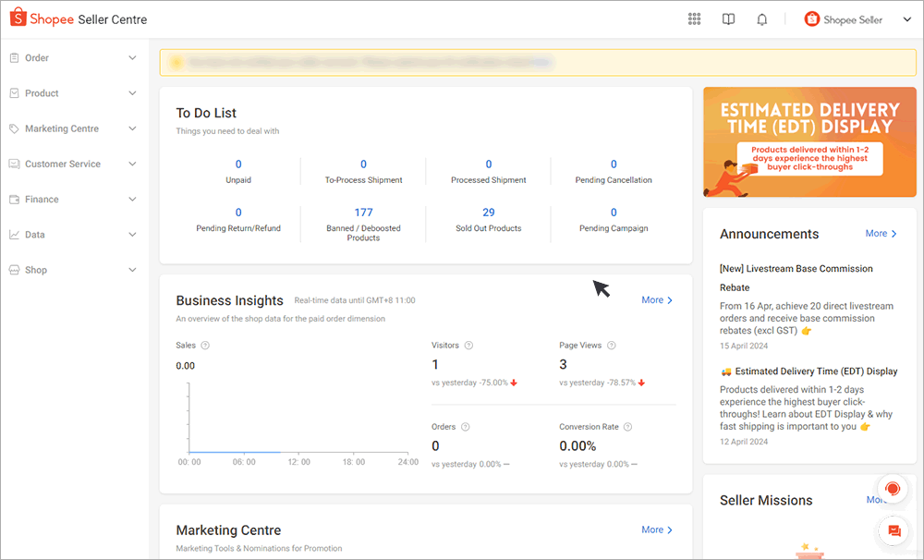Click the help icon next to Visitors

point(468,346)
